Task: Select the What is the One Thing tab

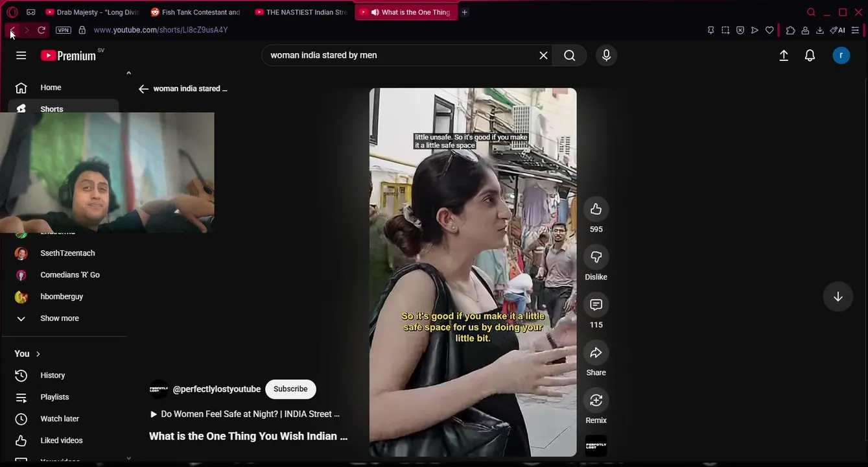Action: 406,12
